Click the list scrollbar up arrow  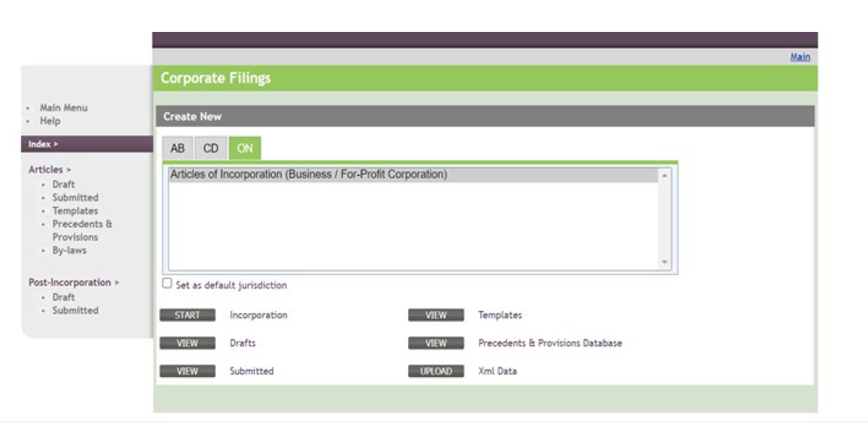point(665,175)
